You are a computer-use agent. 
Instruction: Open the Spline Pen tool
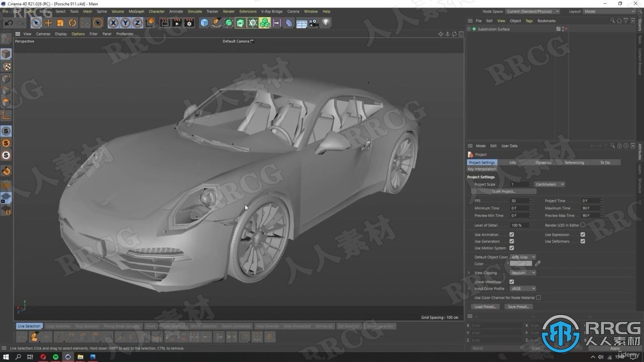click(216, 23)
